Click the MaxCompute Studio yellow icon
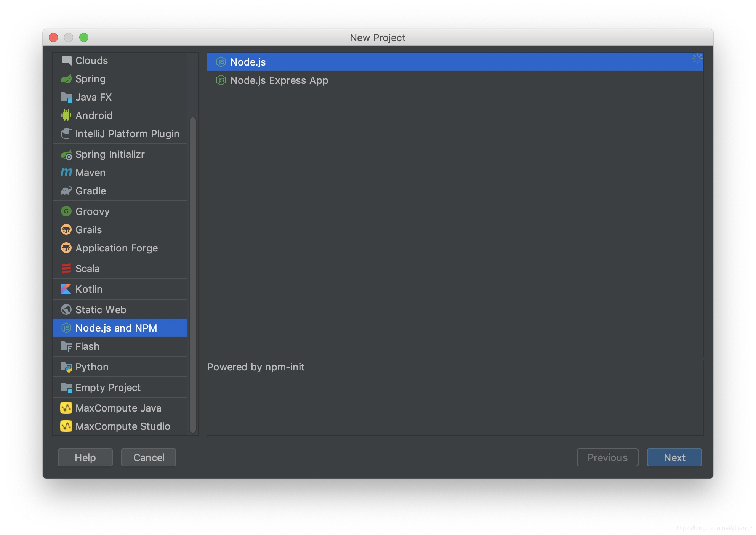The height and width of the screenshot is (535, 756). click(x=66, y=426)
